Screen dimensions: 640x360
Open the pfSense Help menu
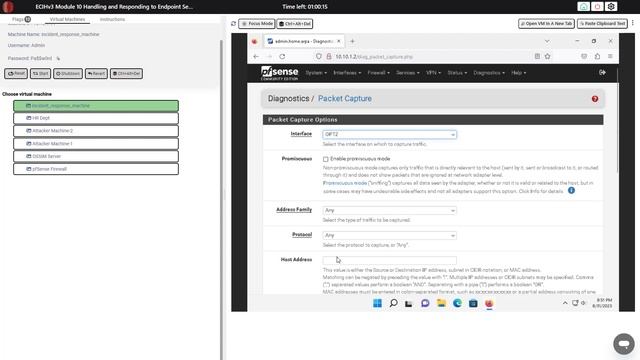518,73
